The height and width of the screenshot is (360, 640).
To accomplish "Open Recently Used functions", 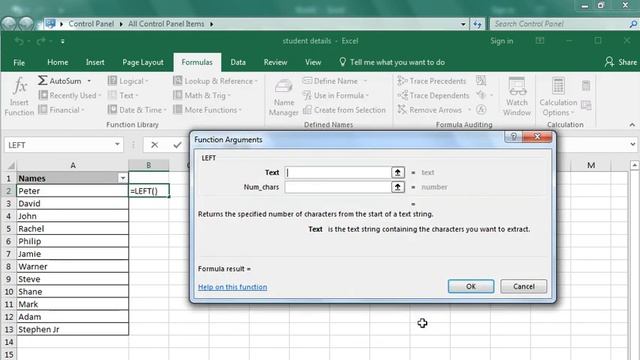I will pyautogui.click(x=70, y=96).
